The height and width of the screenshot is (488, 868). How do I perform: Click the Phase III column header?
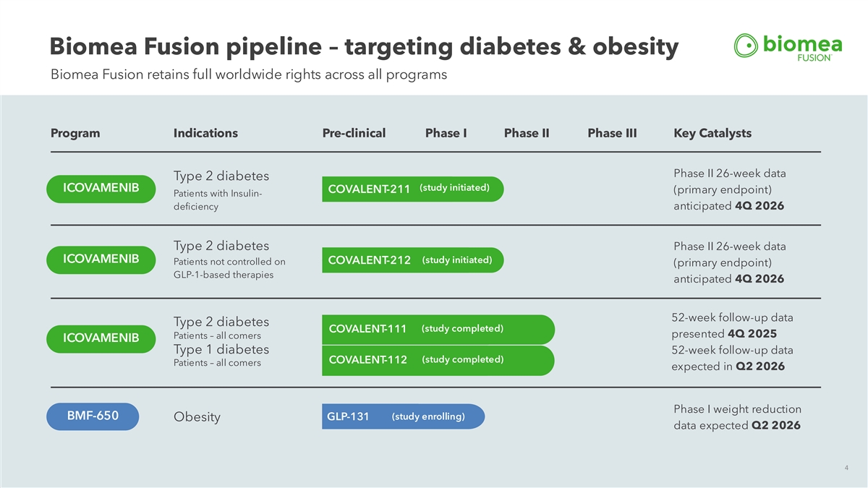(612, 133)
